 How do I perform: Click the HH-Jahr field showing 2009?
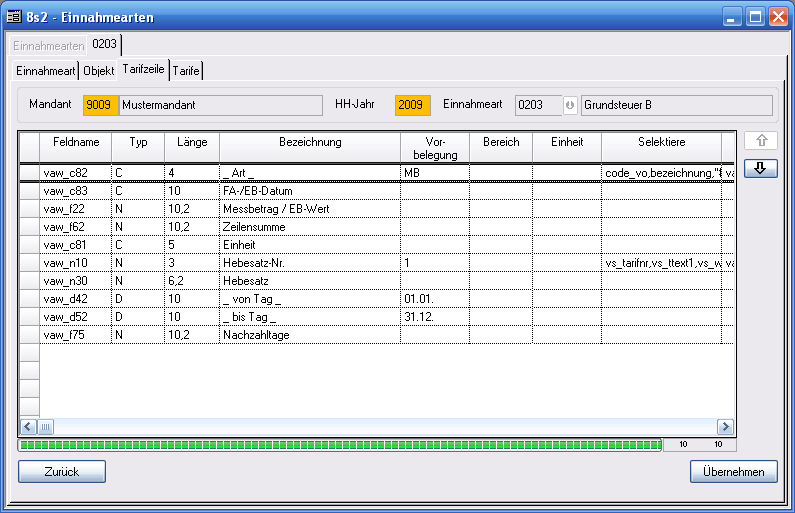tap(412, 106)
